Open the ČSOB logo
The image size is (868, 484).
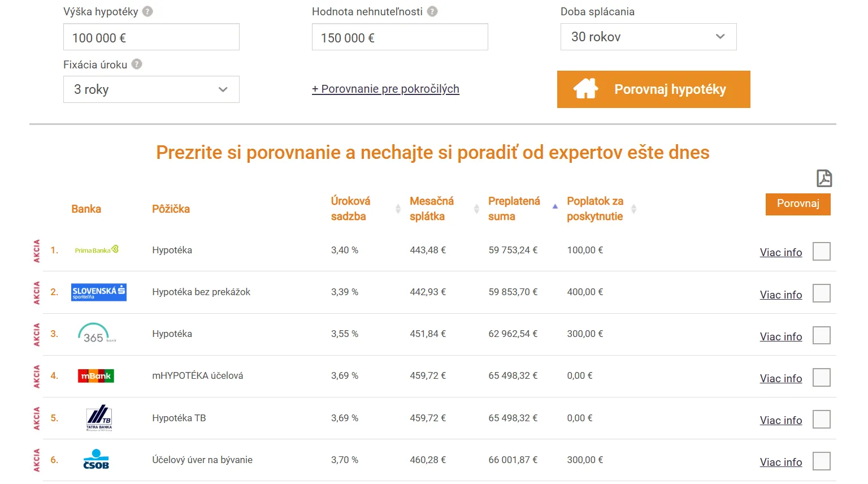point(96,460)
